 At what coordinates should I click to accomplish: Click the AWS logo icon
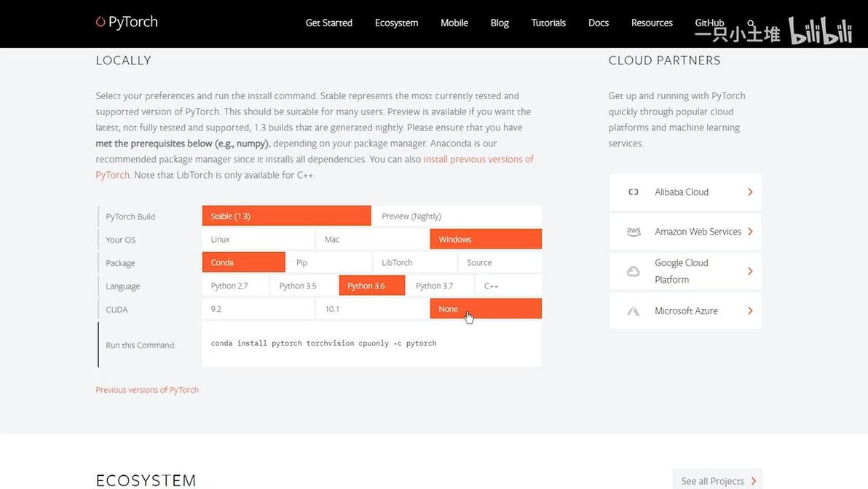(x=633, y=232)
